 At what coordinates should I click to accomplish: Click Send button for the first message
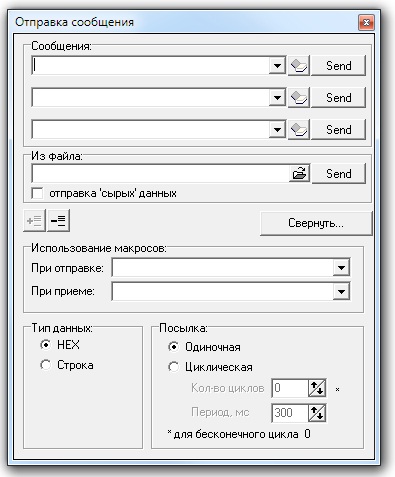(x=339, y=66)
